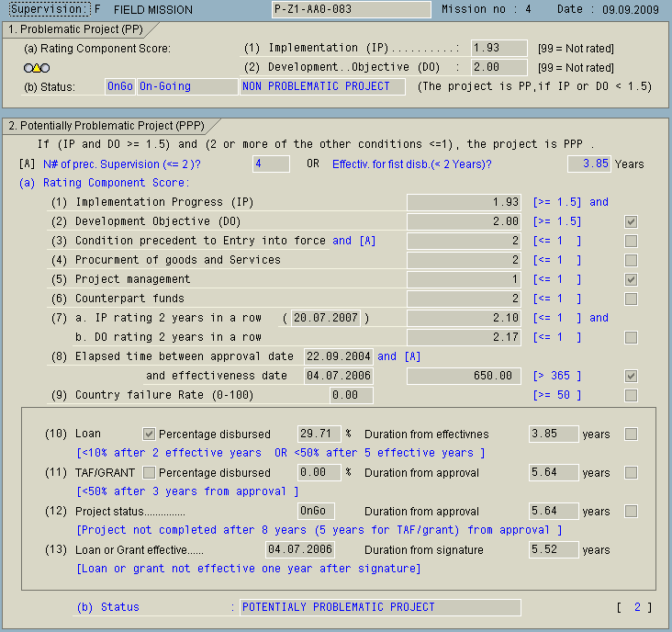The image size is (672, 632).
Task: Uncheck the Project management row checkbox
Action: [x=631, y=279]
